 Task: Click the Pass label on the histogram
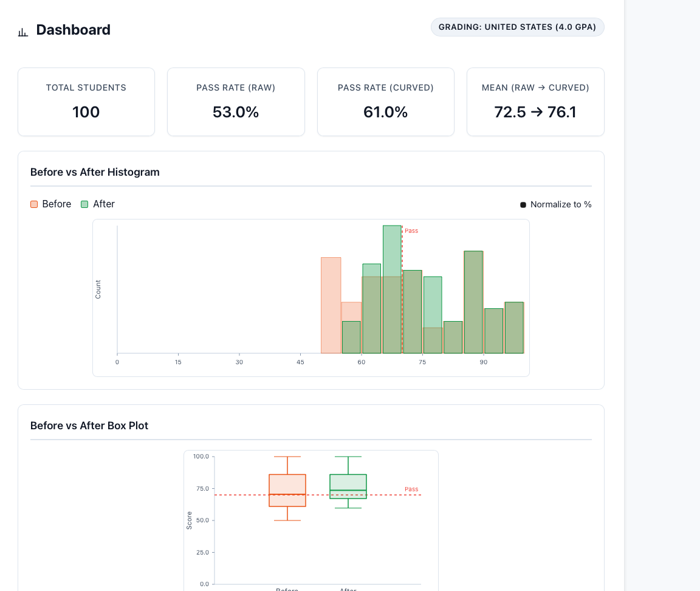[x=411, y=230]
